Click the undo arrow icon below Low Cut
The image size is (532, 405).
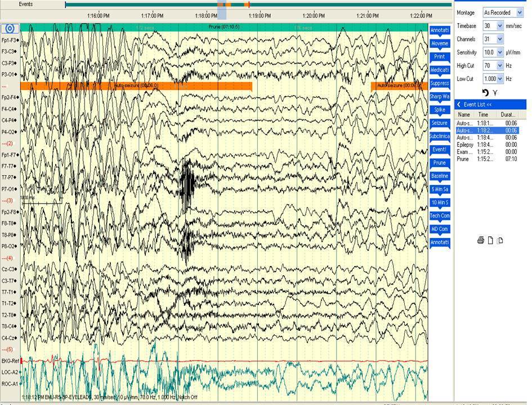click(x=485, y=92)
